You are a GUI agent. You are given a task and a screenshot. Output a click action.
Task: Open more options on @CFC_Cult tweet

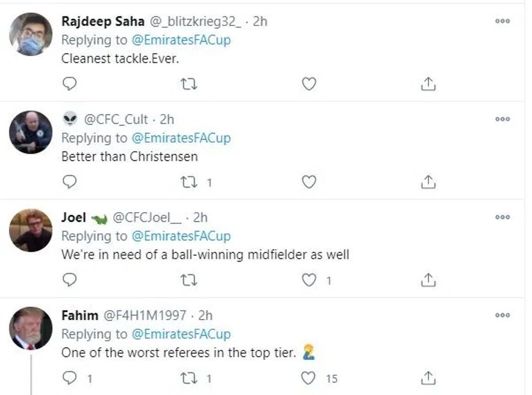(x=503, y=119)
